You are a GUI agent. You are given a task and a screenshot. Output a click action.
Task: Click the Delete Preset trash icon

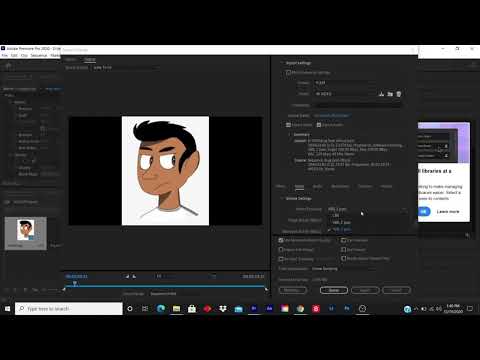(x=399, y=94)
